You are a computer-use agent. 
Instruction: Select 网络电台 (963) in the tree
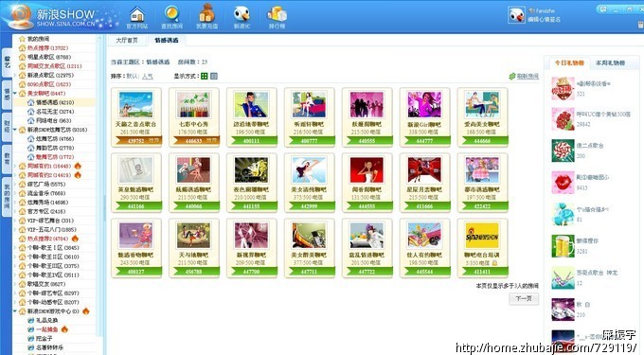(x=54, y=120)
